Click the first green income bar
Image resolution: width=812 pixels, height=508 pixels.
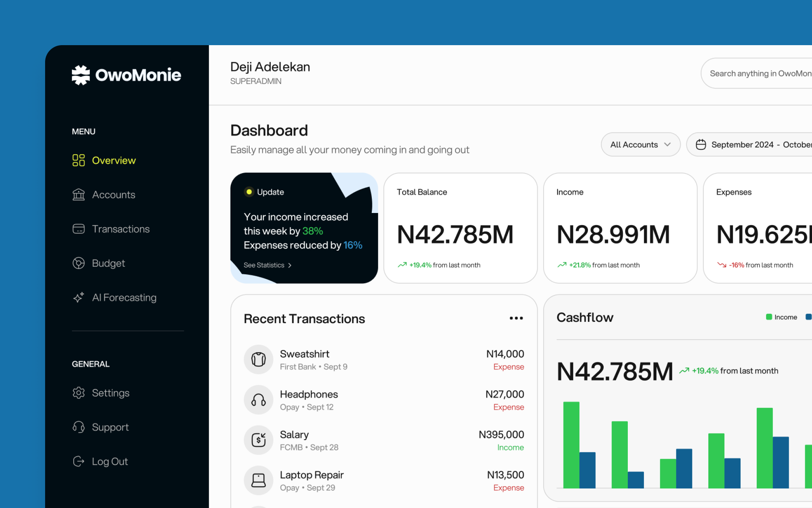point(571,445)
